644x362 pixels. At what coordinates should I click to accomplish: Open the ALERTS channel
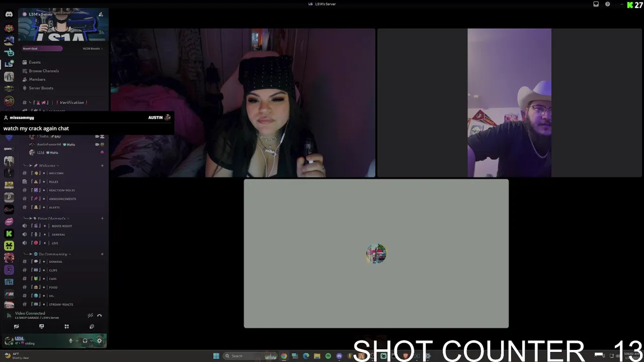63,207
